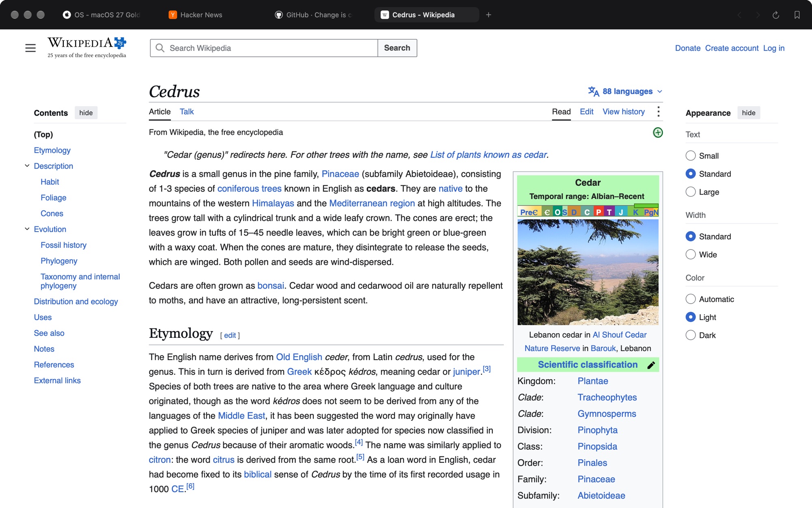Click the Etymology section edit link

pyautogui.click(x=230, y=335)
